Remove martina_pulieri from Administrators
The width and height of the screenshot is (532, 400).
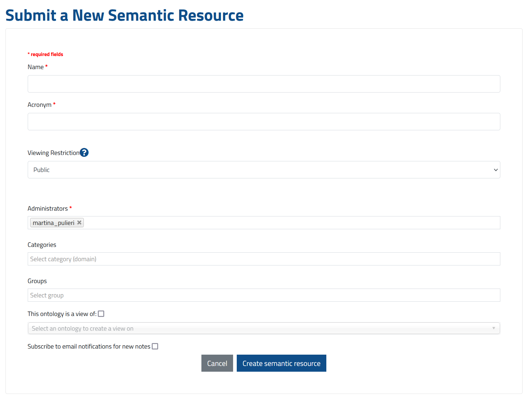(x=79, y=222)
